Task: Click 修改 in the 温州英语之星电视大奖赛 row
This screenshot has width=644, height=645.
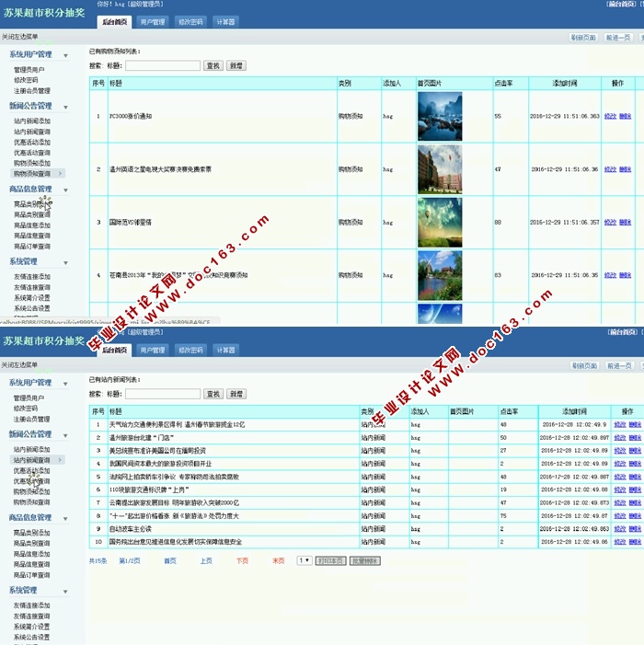Action: point(610,169)
